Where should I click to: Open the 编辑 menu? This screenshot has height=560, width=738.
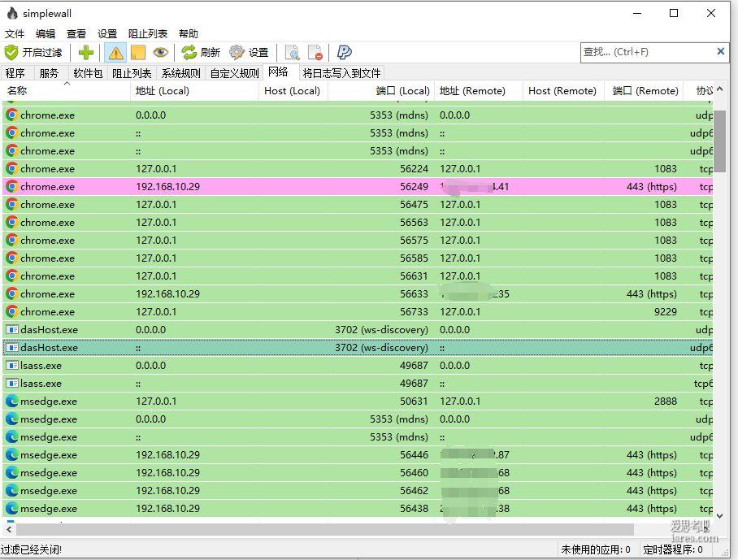[46, 34]
